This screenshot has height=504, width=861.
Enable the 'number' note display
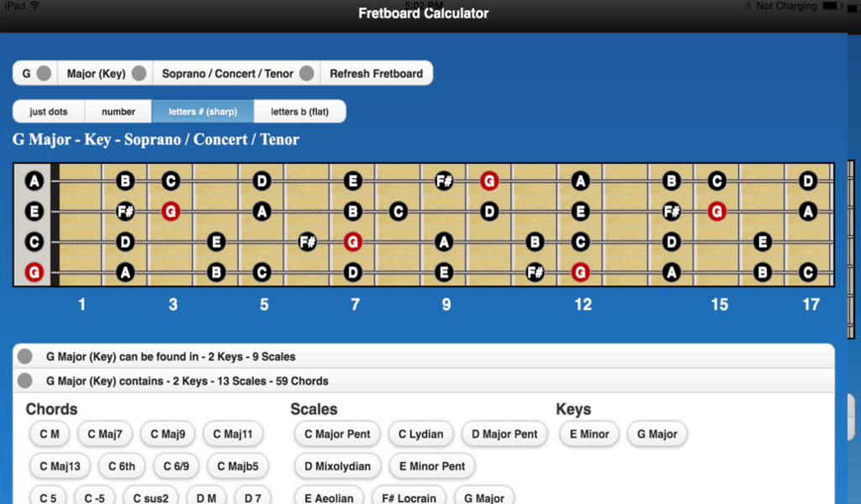tap(118, 110)
